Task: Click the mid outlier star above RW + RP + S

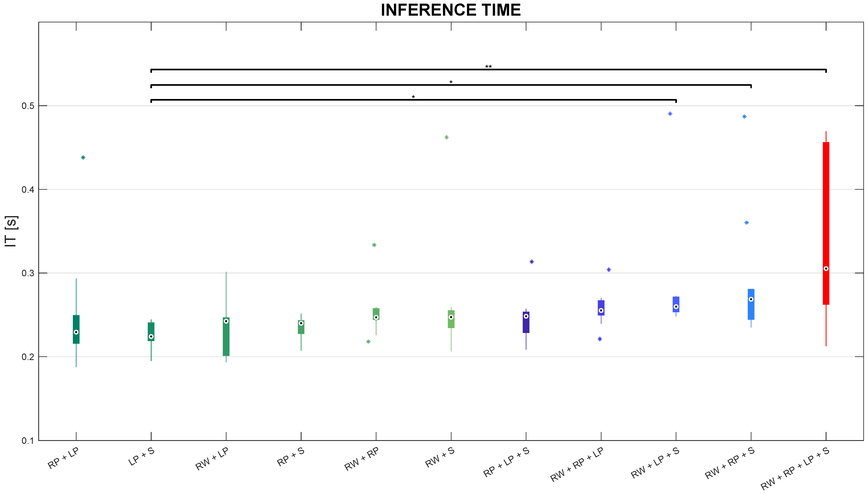Action: 746,223
